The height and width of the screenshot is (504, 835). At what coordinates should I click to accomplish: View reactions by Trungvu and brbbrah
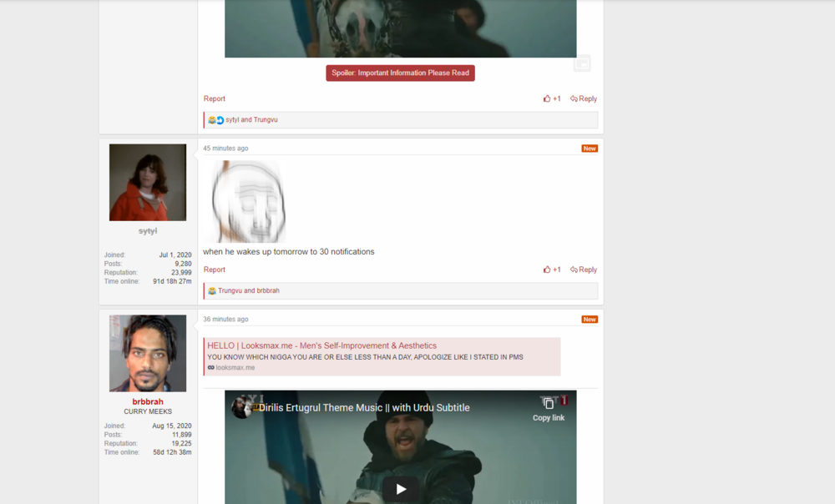pyautogui.click(x=248, y=290)
